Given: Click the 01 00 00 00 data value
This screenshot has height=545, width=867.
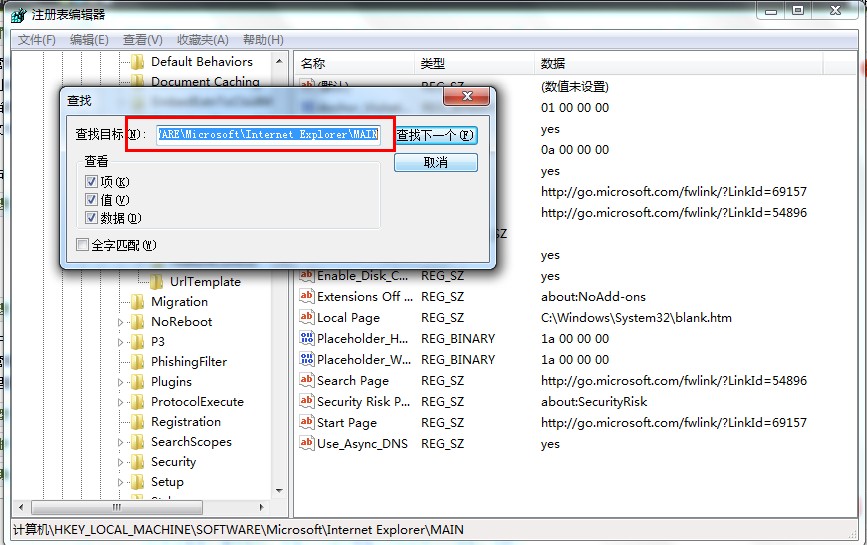Looking at the screenshot, I should point(574,107).
